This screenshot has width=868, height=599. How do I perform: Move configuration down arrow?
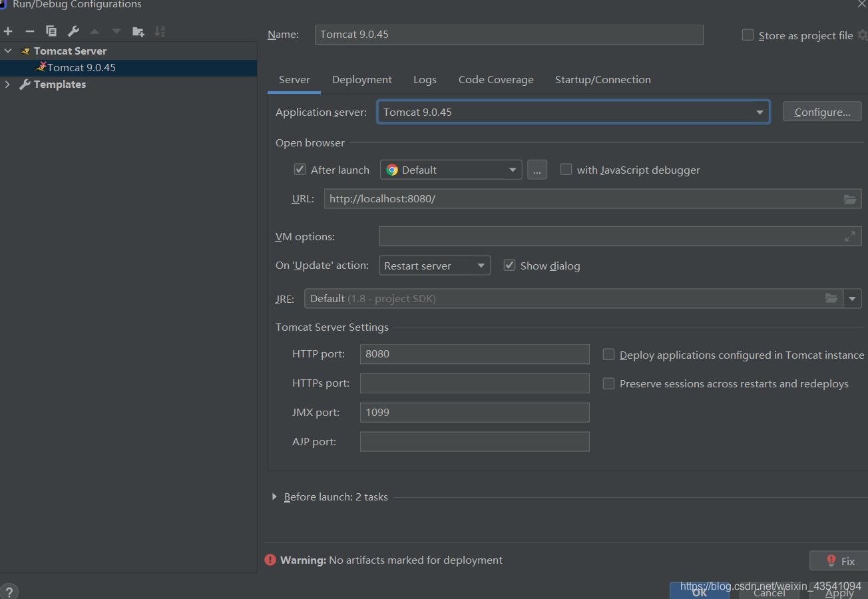point(116,31)
